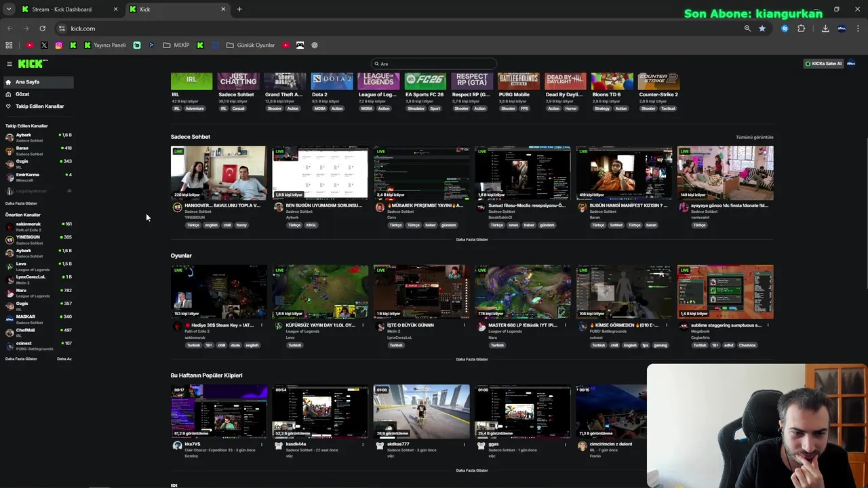Image resolution: width=868 pixels, height=488 pixels.
Task: Click the kick.com address bar
Action: [x=400, y=28]
